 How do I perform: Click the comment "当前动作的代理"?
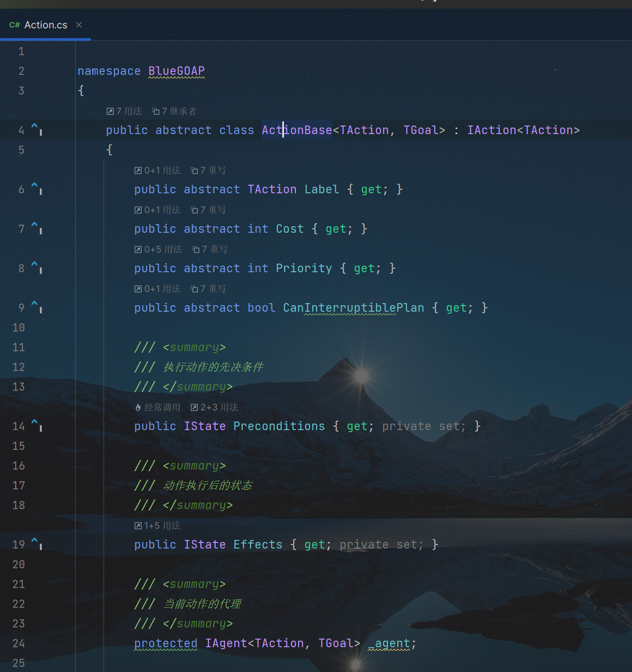click(x=202, y=604)
